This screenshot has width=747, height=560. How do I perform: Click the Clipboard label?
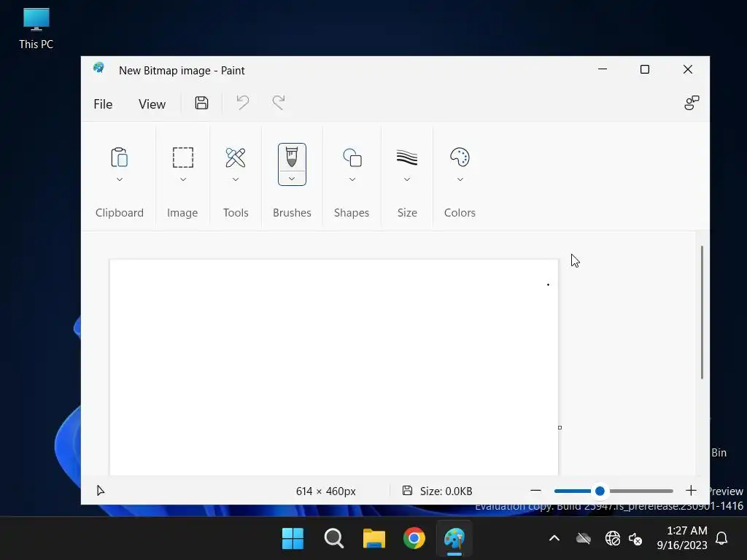pyautogui.click(x=120, y=212)
